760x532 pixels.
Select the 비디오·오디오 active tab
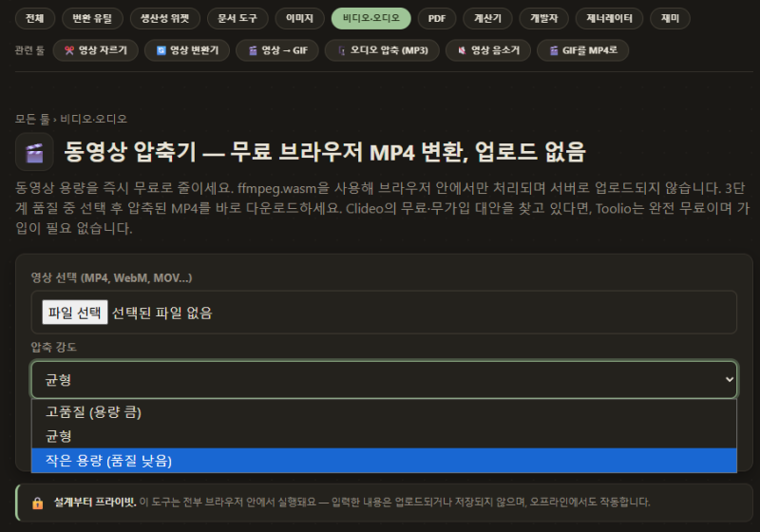371,18
